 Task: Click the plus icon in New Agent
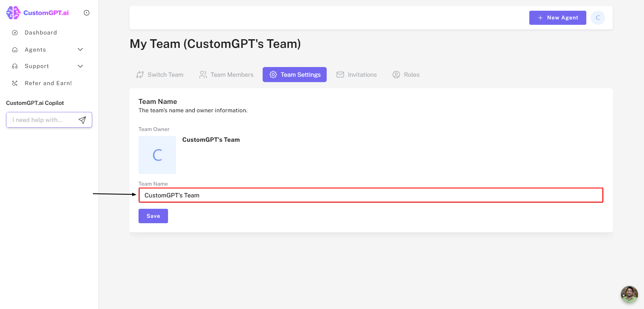point(540,18)
